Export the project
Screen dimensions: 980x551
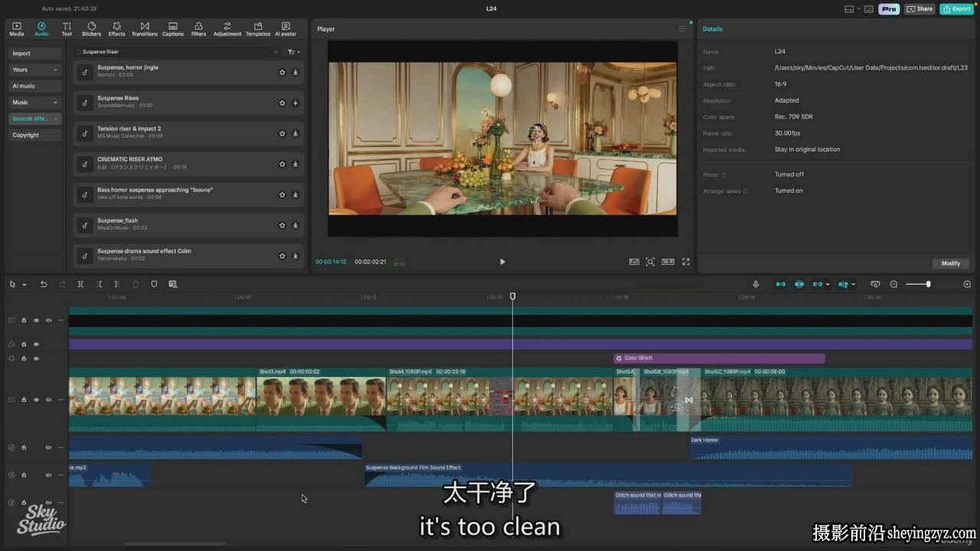(x=957, y=9)
